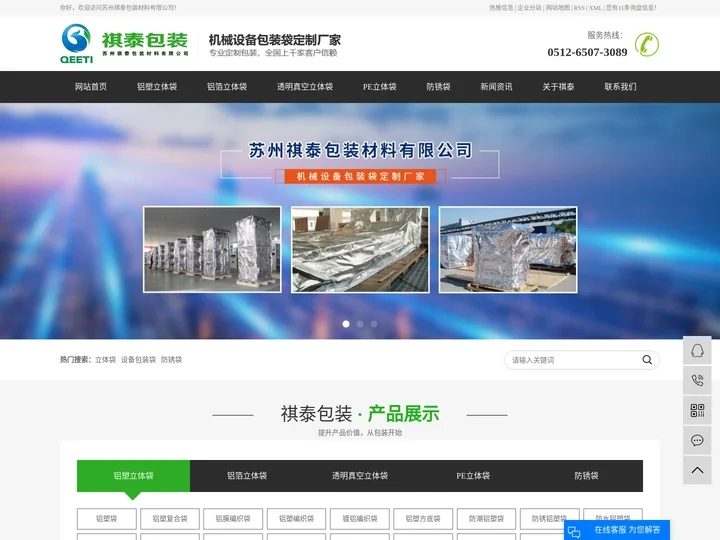720x540 pixels.
Task: Click hot search link 立体袋
Action: click(106, 360)
